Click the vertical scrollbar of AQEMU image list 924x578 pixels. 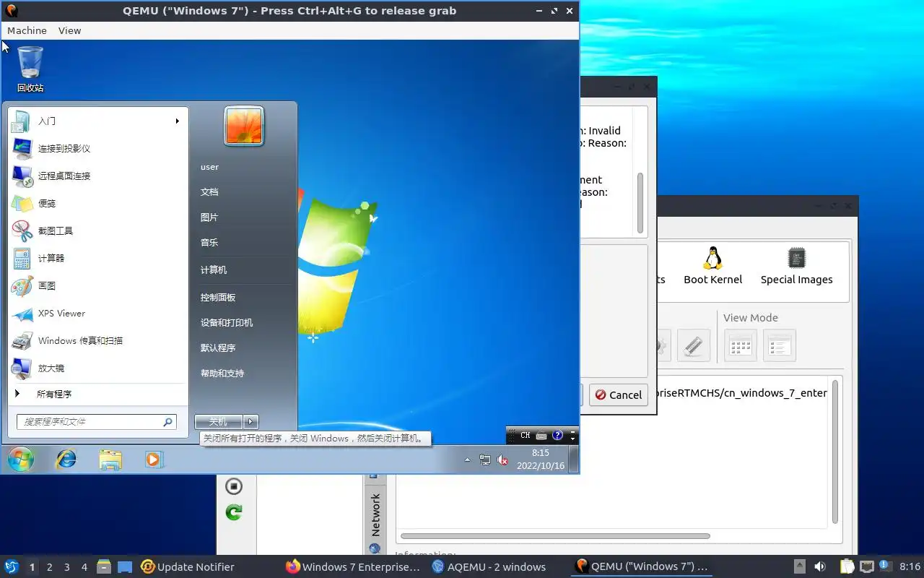point(835,452)
